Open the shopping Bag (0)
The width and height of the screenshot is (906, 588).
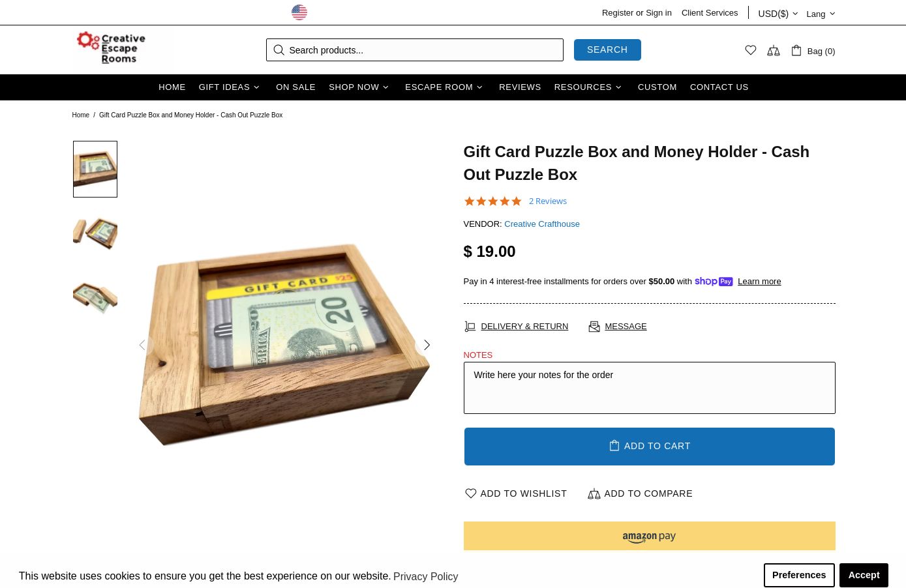coord(813,51)
